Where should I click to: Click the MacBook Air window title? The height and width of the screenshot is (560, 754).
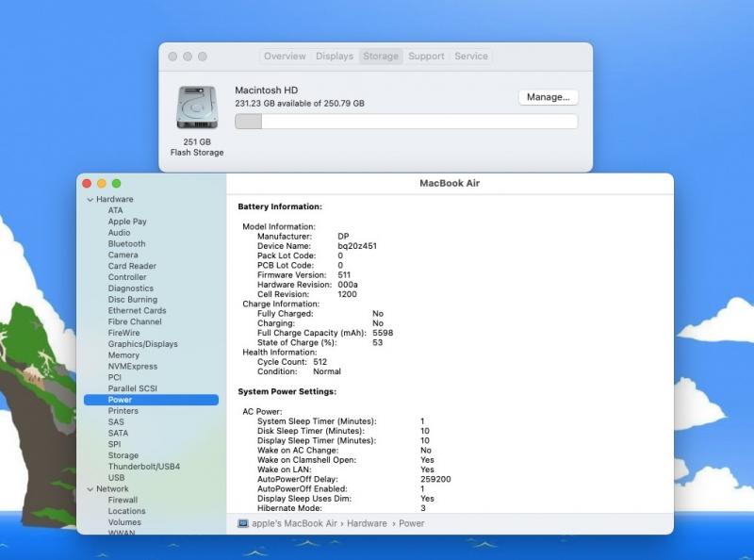click(x=450, y=183)
